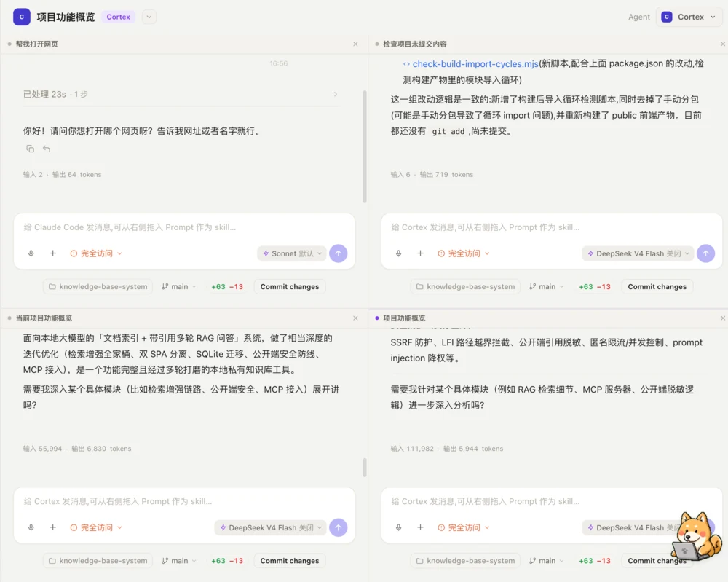Expand the 已处理 23s · 1 步 row
Image resolution: width=728 pixels, height=582 pixels.
[180, 94]
